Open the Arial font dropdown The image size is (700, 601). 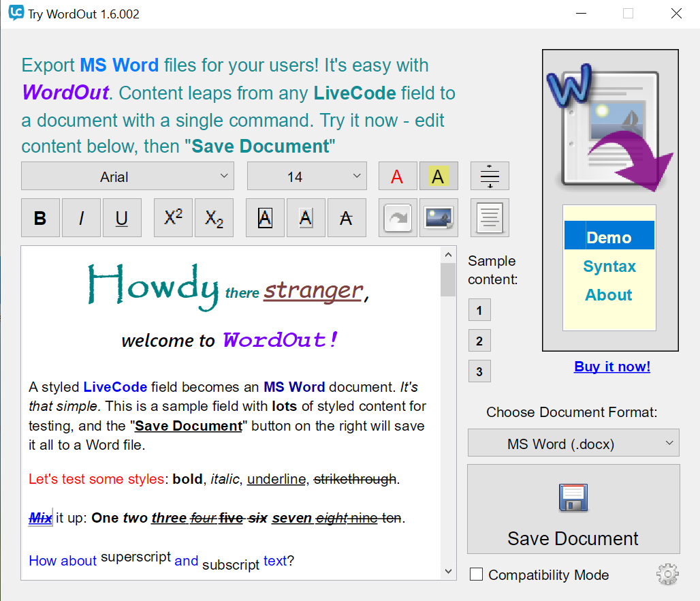pos(127,176)
